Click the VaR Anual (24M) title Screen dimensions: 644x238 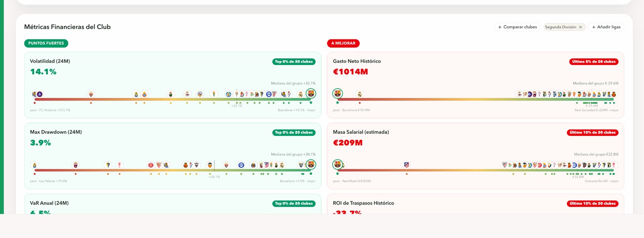(x=49, y=203)
